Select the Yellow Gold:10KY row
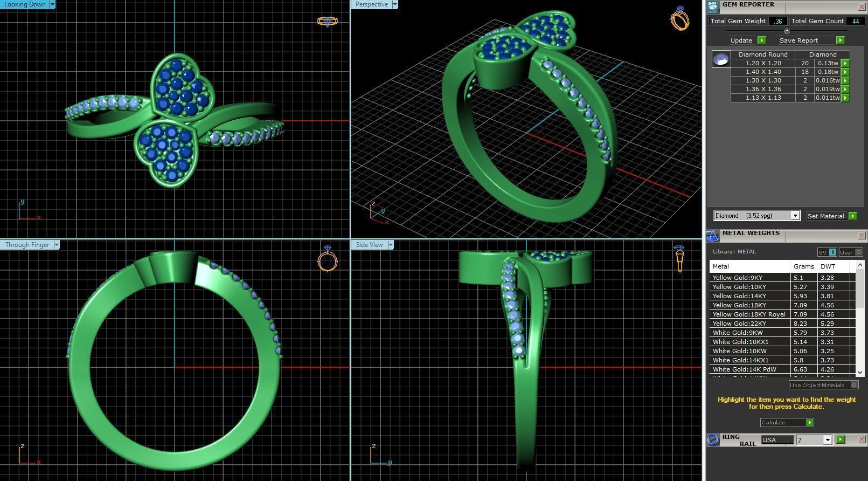Image resolution: width=868 pixels, height=481 pixels. click(x=782, y=287)
